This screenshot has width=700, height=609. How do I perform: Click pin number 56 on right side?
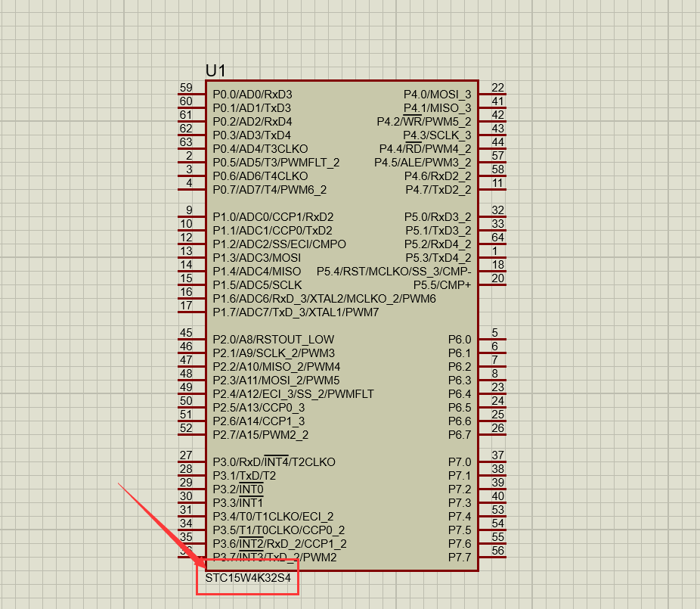[x=497, y=551]
